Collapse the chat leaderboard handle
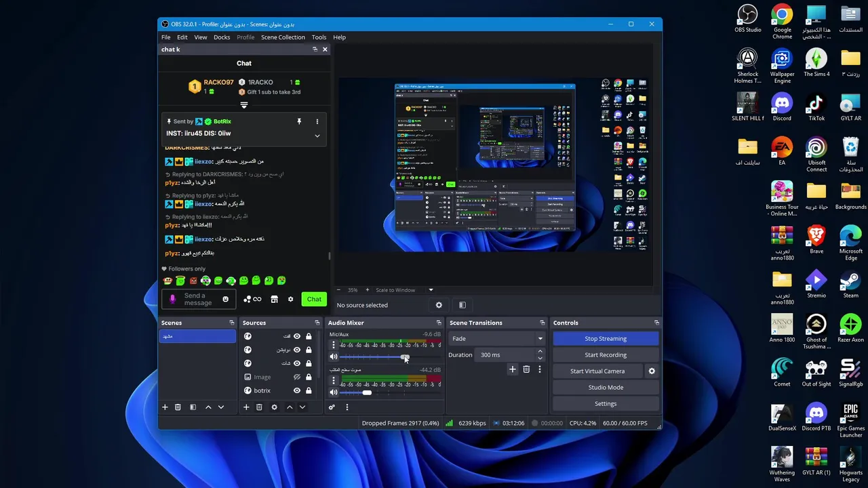The width and height of the screenshot is (868, 488). (244, 105)
